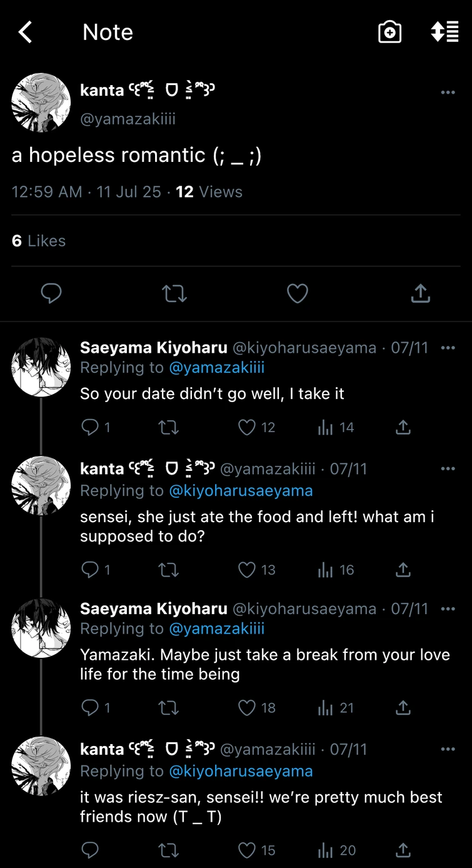Retweet the main hopeless romantic post

coord(174,293)
